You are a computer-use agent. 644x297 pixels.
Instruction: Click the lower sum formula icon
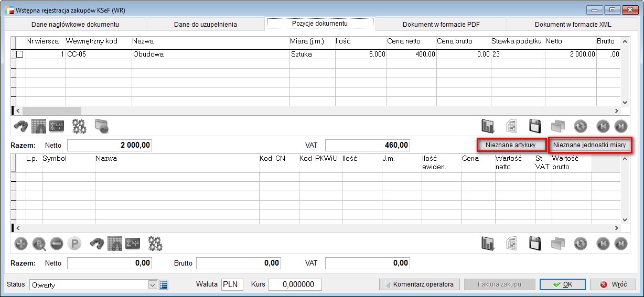pos(132,243)
